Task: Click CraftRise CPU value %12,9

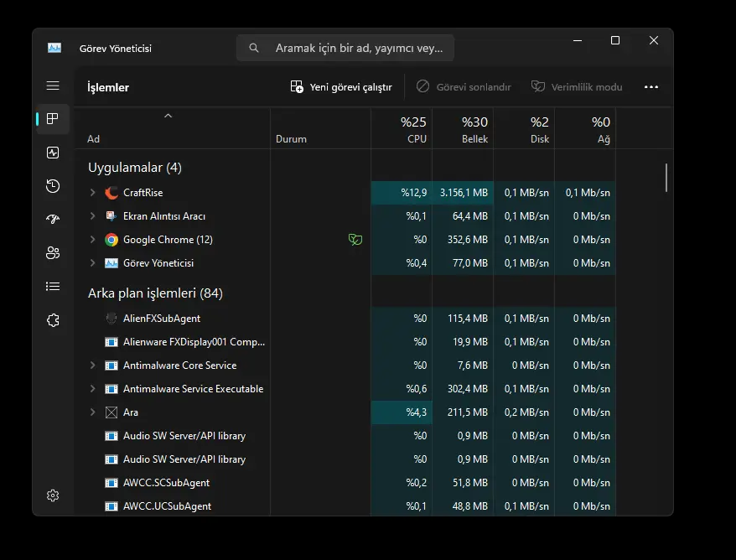Action: pos(413,193)
